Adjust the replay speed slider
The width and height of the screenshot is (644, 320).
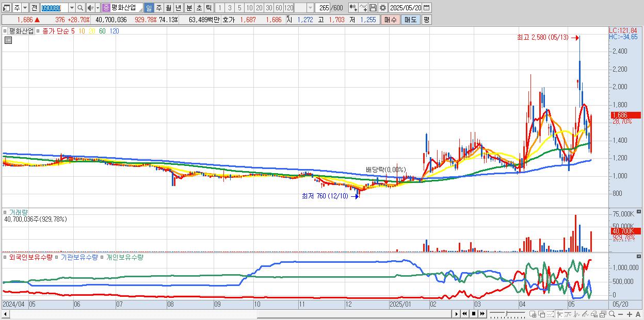coord(507,314)
